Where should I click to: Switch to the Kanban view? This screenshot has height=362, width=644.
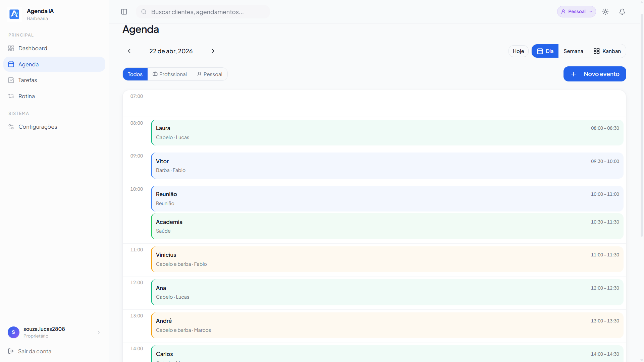click(x=607, y=51)
